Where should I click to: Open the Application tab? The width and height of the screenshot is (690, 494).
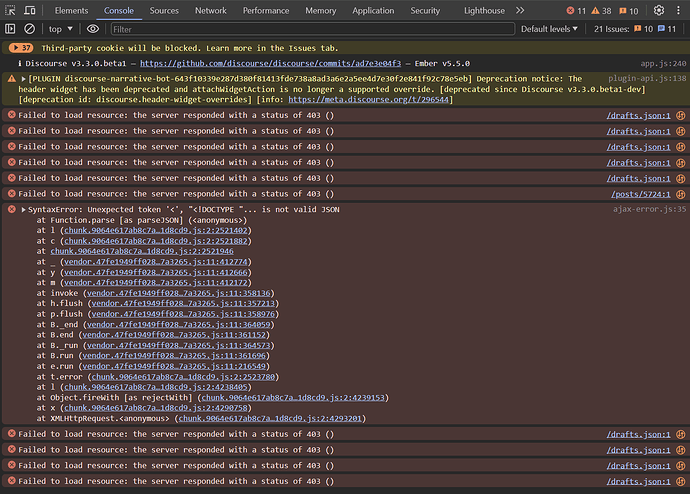click(x=373, y=11)
